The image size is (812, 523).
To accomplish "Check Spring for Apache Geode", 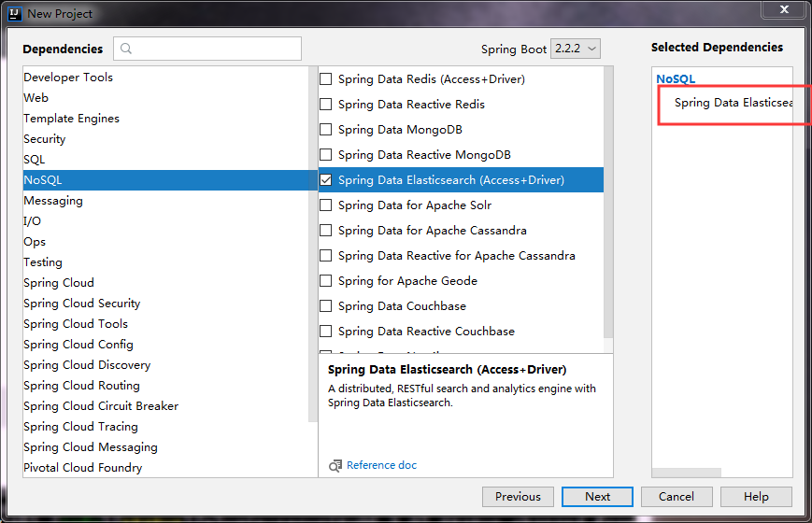I will pos(326,281).
